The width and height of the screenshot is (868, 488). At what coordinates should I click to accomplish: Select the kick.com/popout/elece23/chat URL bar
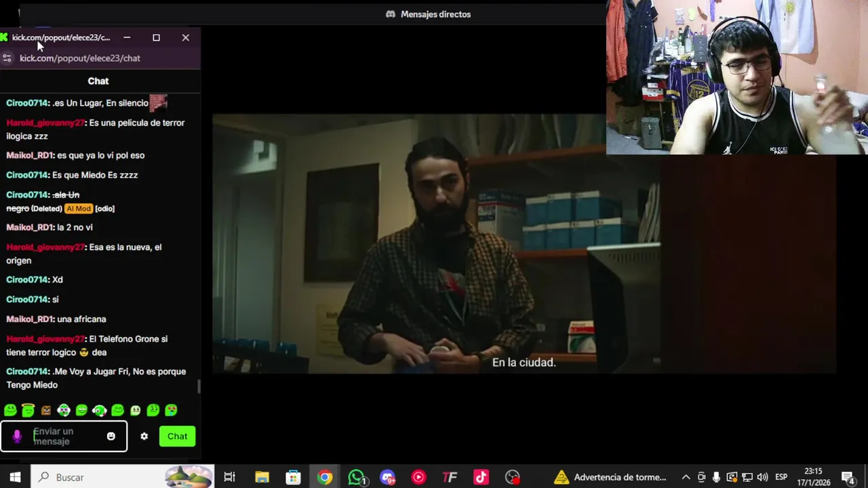pos(80,58)
